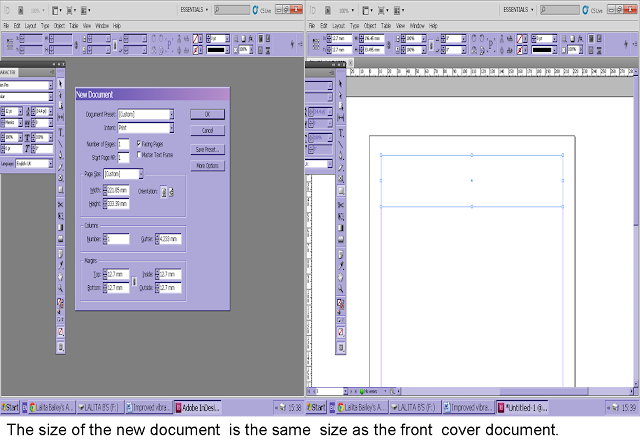Viewport: 640px width, 442px height.
Task: Select the Selection tool in Untitled-1 window
Action: pos(341,84)
